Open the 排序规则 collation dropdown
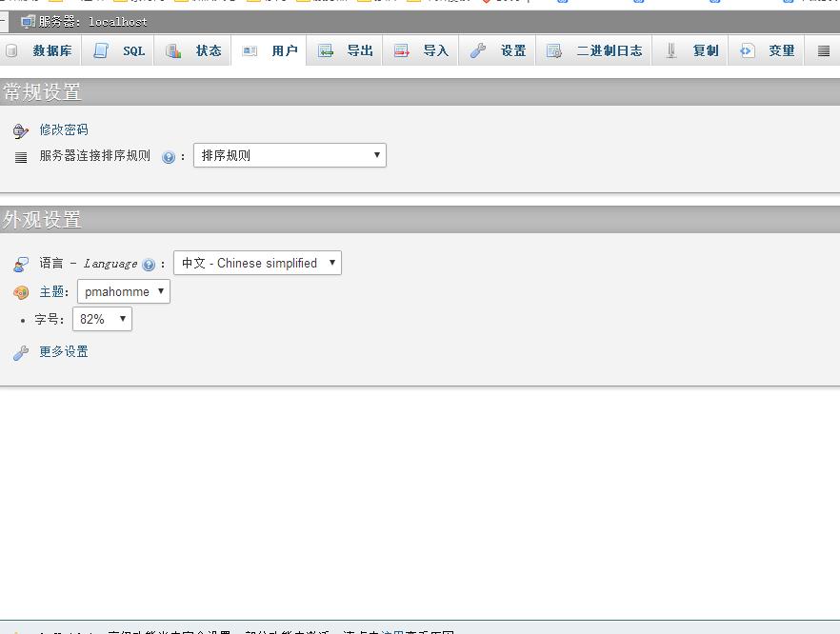Image resolution: width=840 pixels, height=634 pixels. point(290,155)
